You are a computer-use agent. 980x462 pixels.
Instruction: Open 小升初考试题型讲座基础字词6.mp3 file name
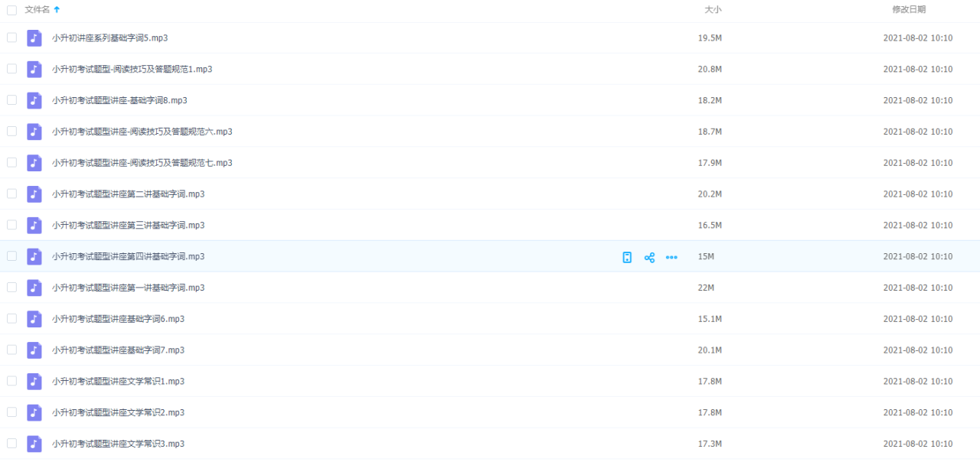(118, 319)
